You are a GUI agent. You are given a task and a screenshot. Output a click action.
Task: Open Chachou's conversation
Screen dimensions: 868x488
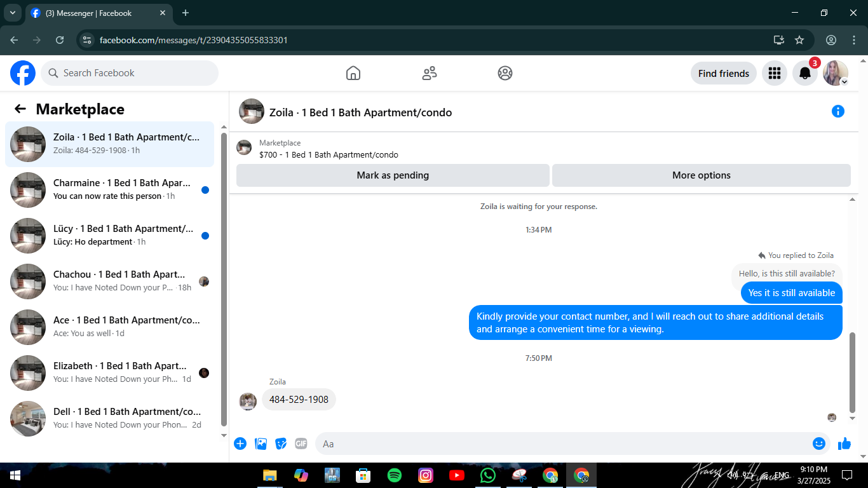[110, 281]
